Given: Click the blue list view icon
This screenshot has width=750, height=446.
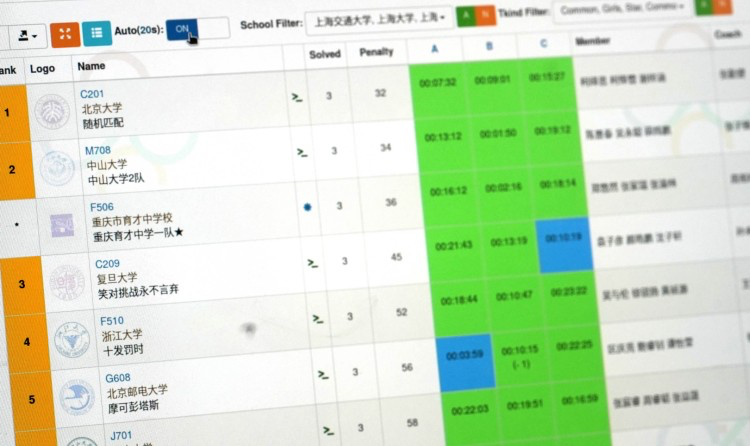Looking at the screenshot, I should coord(97,34).
